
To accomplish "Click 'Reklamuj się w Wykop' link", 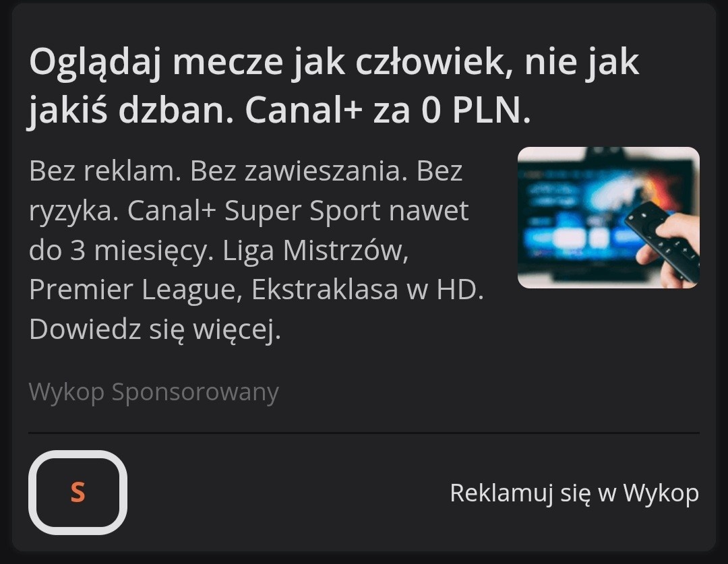I will click(574, 493).
